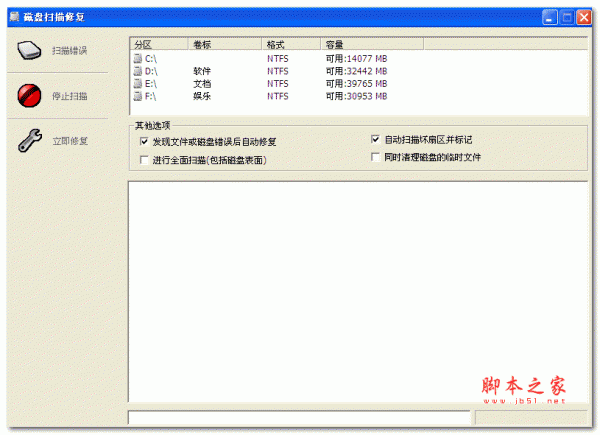Click the title bar app icon

(x=14, y=17)
